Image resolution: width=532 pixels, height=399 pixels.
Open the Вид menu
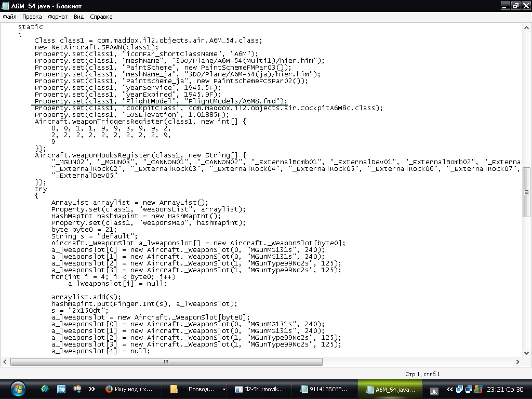coord(79,17)
